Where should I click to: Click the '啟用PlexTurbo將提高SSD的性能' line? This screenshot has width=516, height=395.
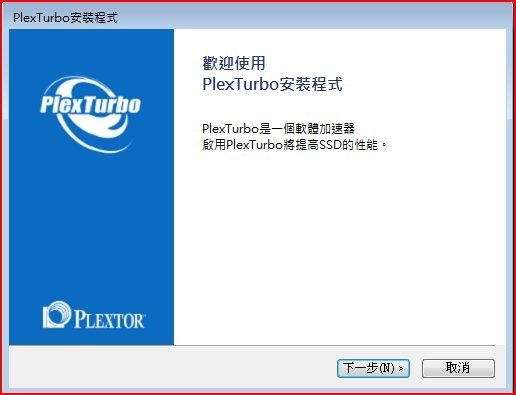click(x=295, y=145)
